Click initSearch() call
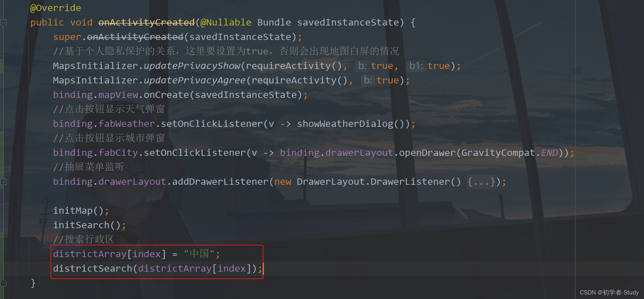Image resolution: width=644 pixels, height=299 pixels. [x=87, y=225]
